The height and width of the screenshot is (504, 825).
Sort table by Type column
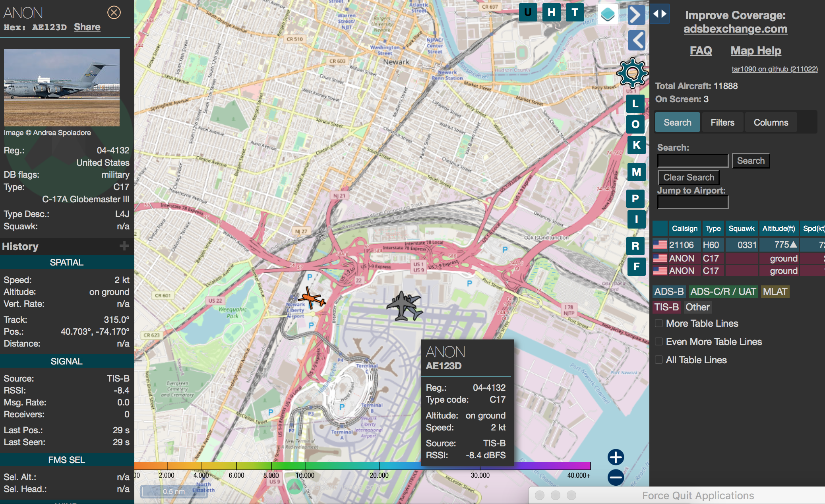pyautogui.click(x=713, y=229)
